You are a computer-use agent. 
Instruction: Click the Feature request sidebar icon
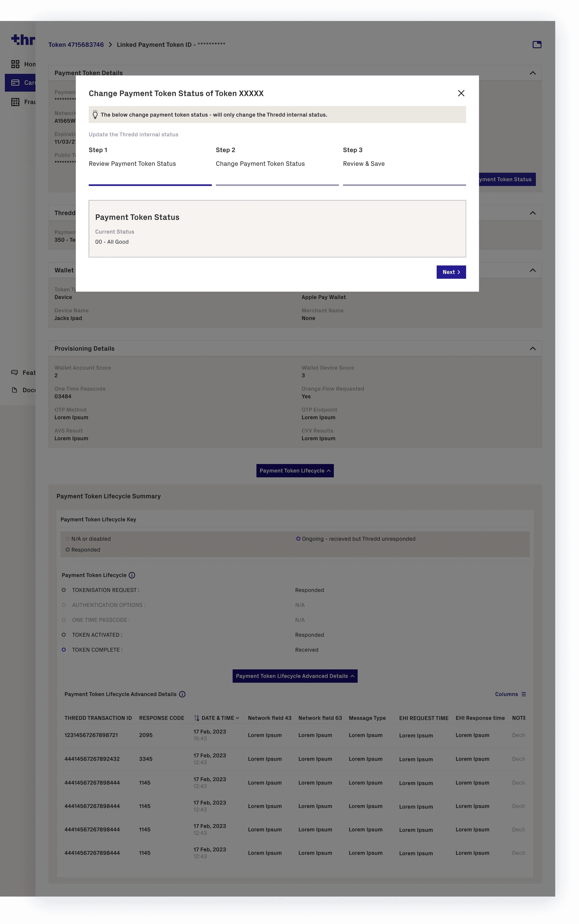tap(14, 372)
